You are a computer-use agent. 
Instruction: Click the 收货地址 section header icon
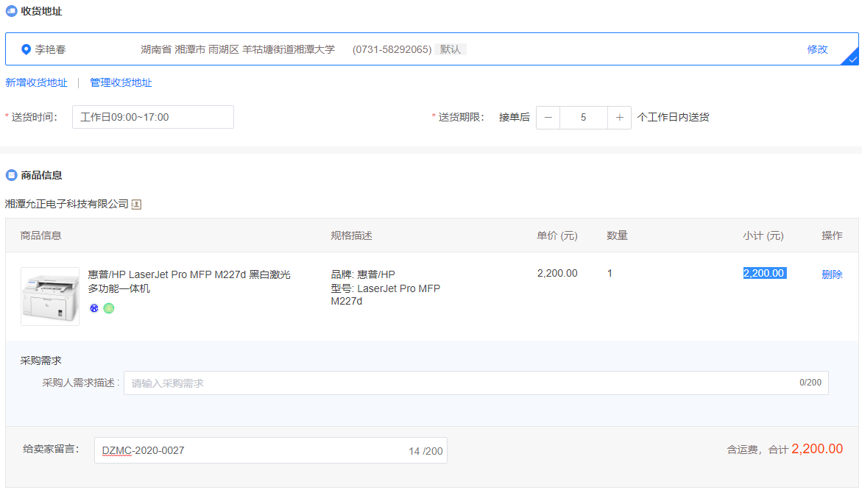pos(11,11)
